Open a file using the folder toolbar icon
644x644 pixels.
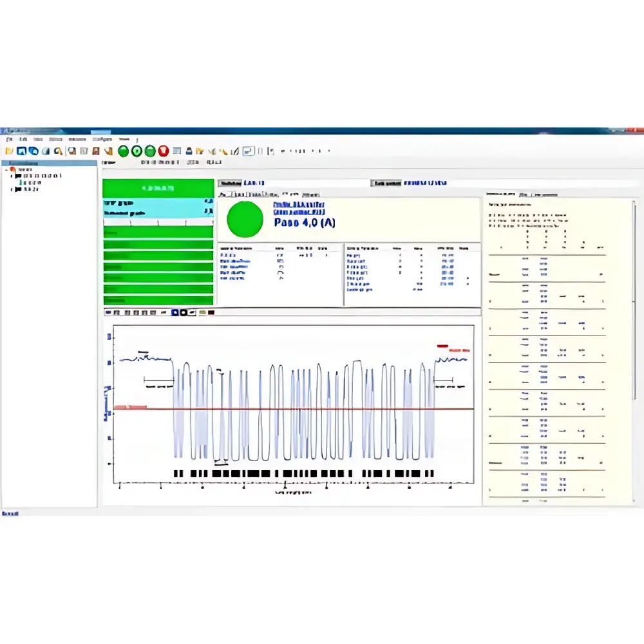click(x=9, y=151)
